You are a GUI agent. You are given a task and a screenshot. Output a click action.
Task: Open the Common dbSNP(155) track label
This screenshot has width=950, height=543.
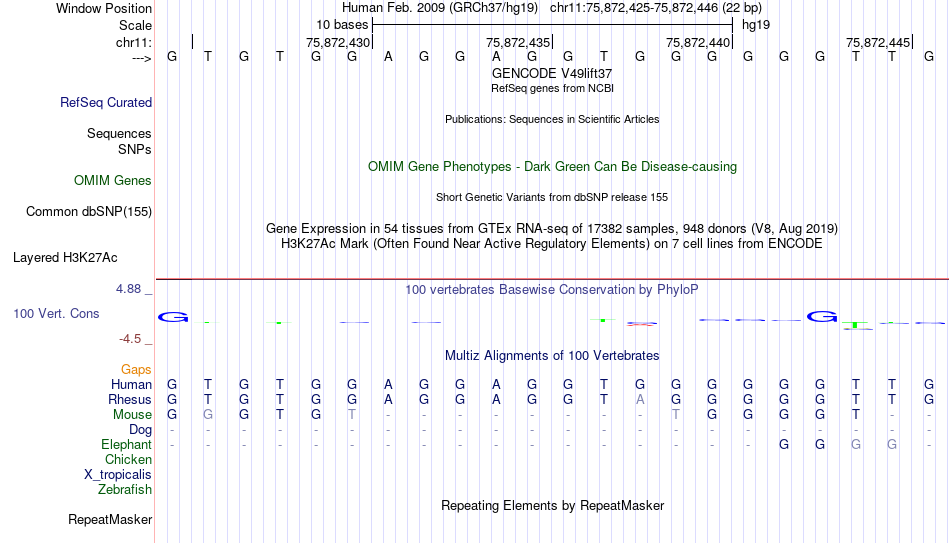tap(89, 212)
